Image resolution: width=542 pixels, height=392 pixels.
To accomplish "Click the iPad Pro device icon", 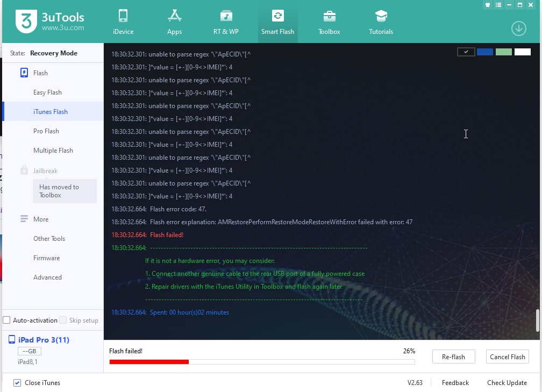I will click(12, 339).
